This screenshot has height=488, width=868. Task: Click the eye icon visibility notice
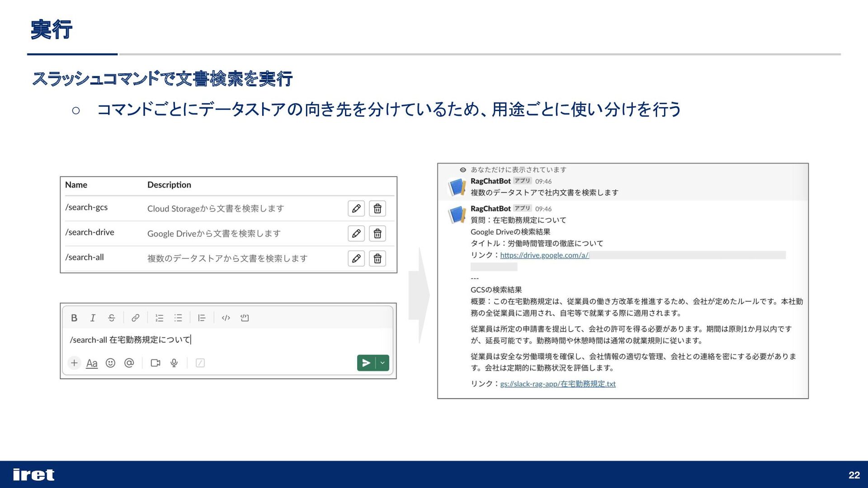(463, 170)
